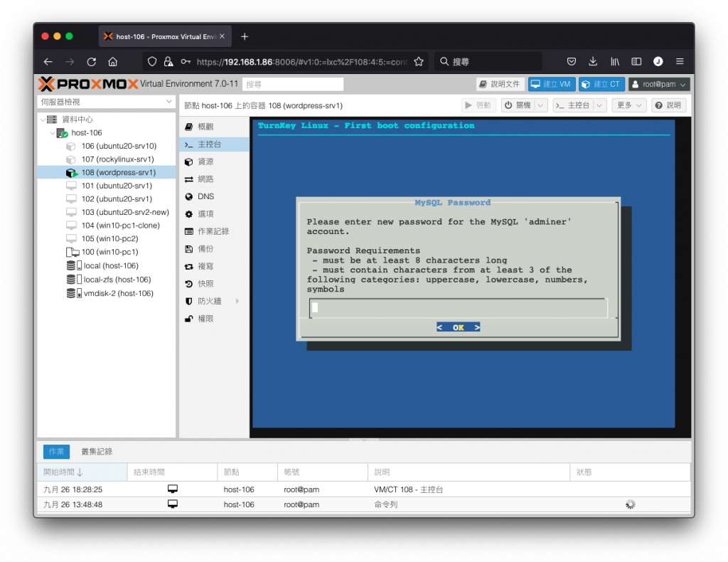The width and height of the screenshot is (728, 562).
Task: Open browser home page
Action: (113, 62)
